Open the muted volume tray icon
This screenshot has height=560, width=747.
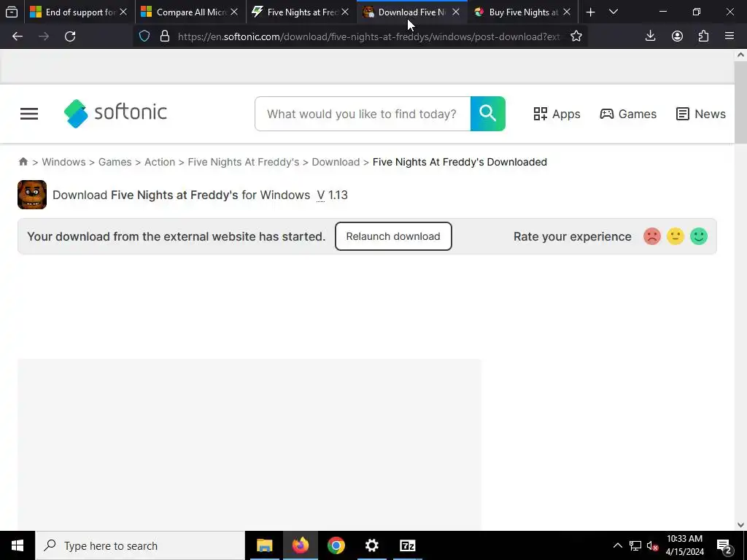[x=653, y=545]
